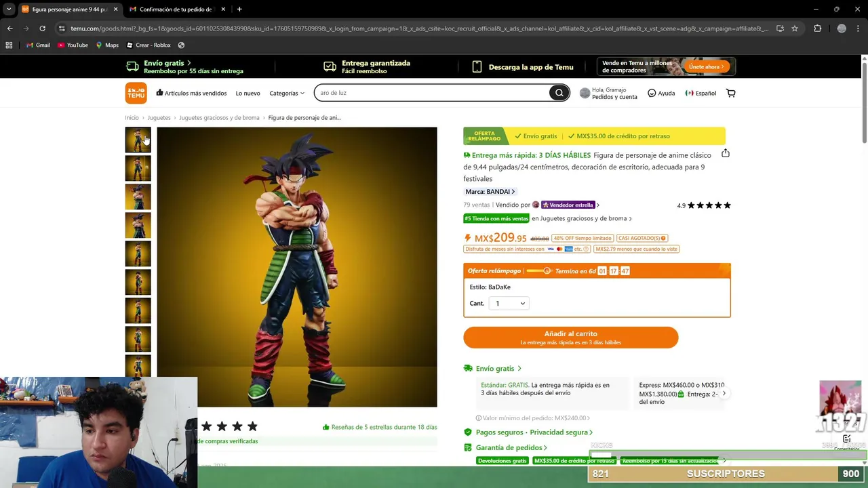This screenshot has width=868, height=488.
Task: Open the tab search dropdown arrow
Action: coord(9,9)
